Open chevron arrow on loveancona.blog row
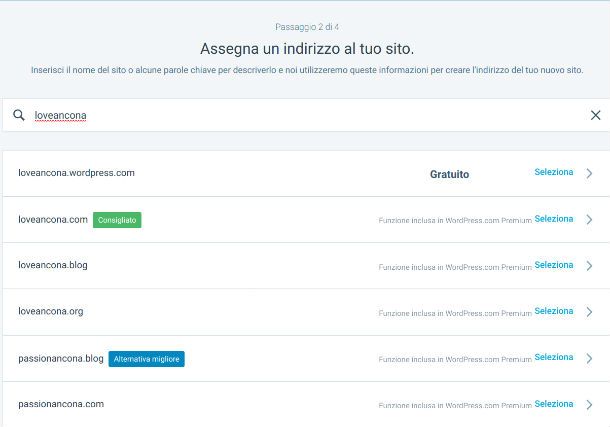Image resolution: width=610 pixels, height=427 pixels. click(x=589, y=266)
